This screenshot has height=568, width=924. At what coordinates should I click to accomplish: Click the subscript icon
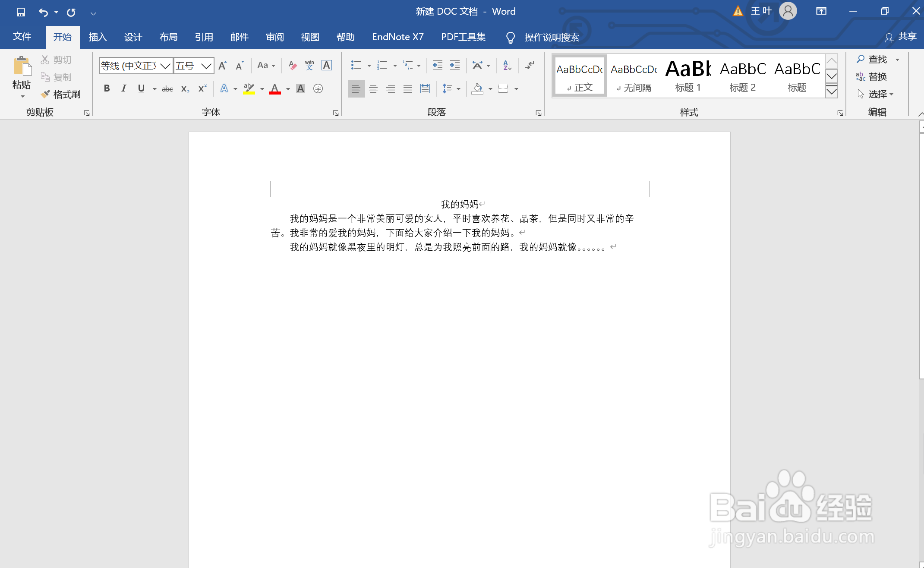pyautogui.click(x=185, y=88)
